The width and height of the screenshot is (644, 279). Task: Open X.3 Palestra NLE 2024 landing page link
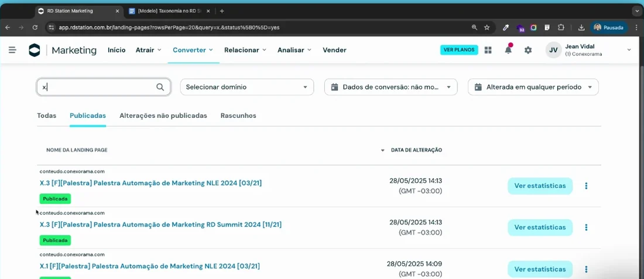click(x=150, y=183)
